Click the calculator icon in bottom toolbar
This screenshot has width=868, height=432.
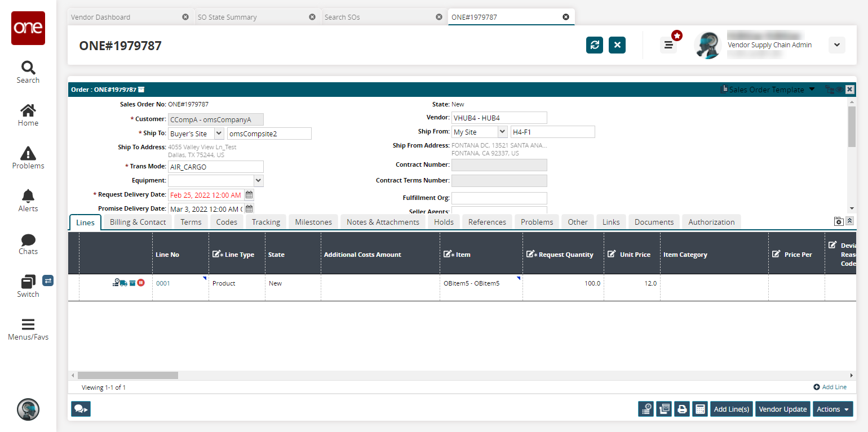click(700, 409)
